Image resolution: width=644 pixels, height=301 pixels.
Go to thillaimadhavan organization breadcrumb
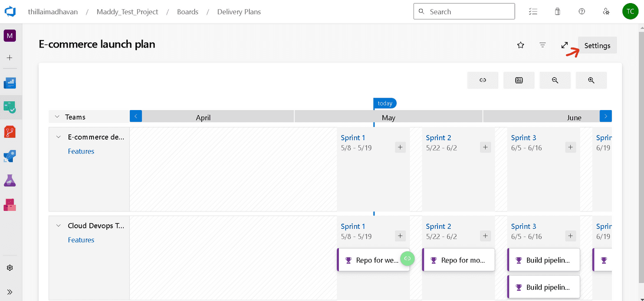(53, 12)
